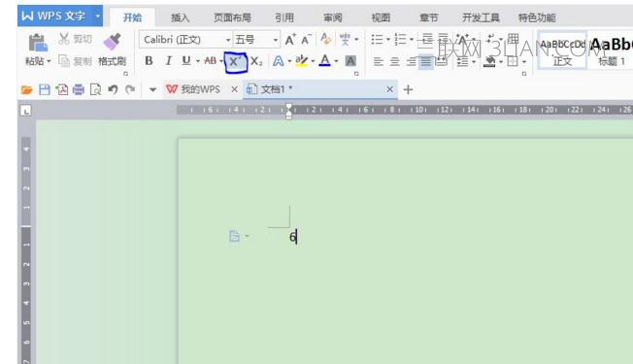Screen dimensions: 633x364
Task: Toggle superscript X² button
Action: [235, 61]
